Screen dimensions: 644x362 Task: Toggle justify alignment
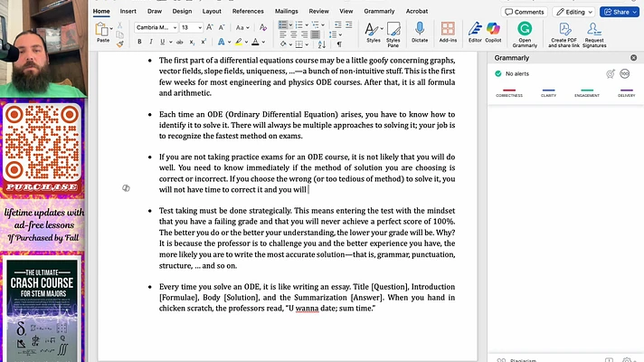(x=315, y=35)
